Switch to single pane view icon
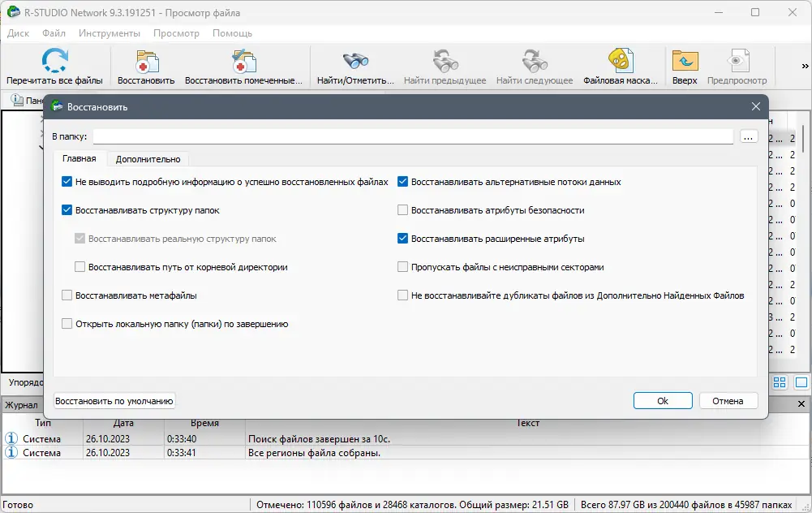 [x=801, y=382]
